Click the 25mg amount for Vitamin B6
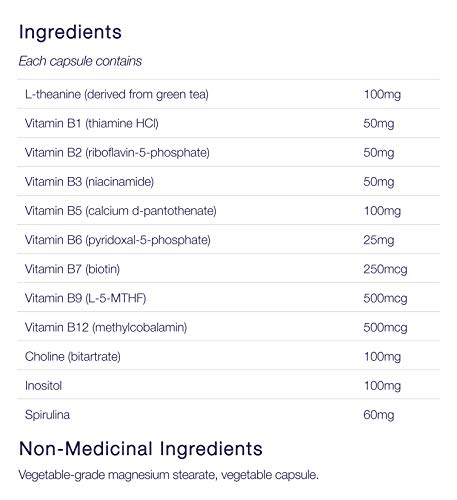The image size is (457, 500). pos(379,240)
